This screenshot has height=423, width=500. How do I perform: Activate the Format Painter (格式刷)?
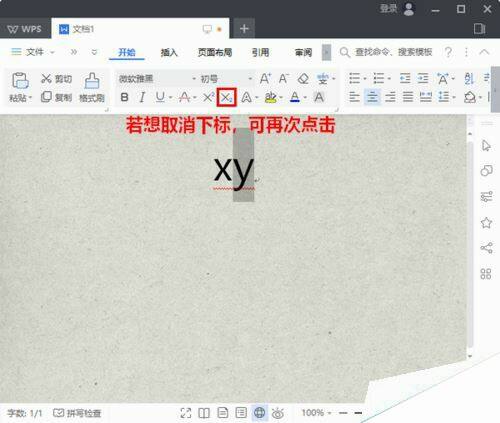(92, 87)
